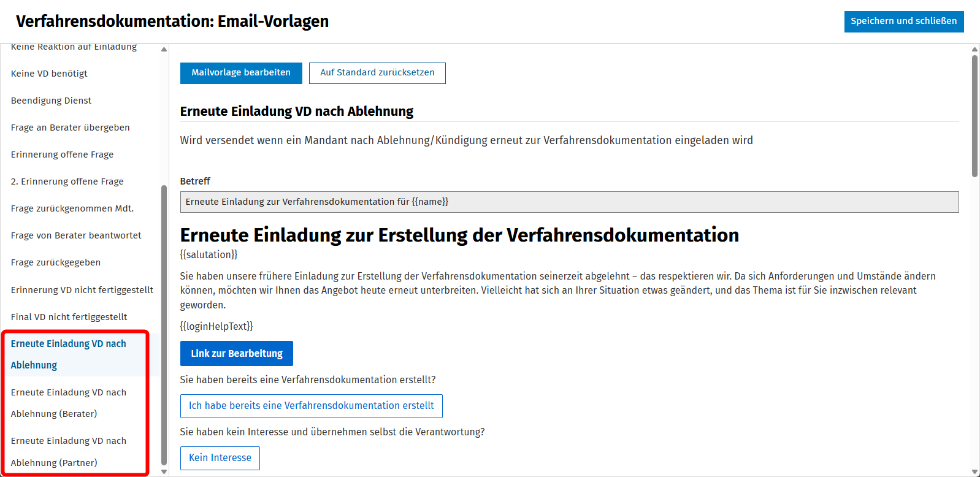Focus the Betreff subject input field
The width and height of the screenshot is (980, 477).
click(569, 202)
